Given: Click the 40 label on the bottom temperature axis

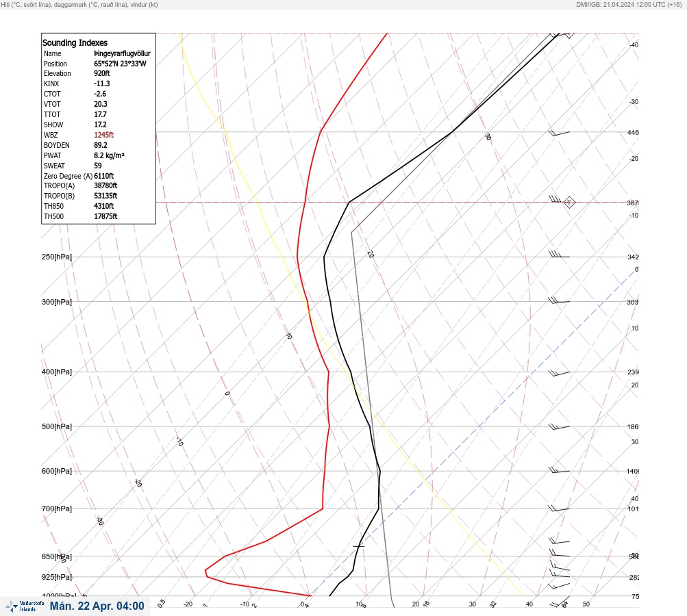Looking at the screenshot, I should point(529,604).
